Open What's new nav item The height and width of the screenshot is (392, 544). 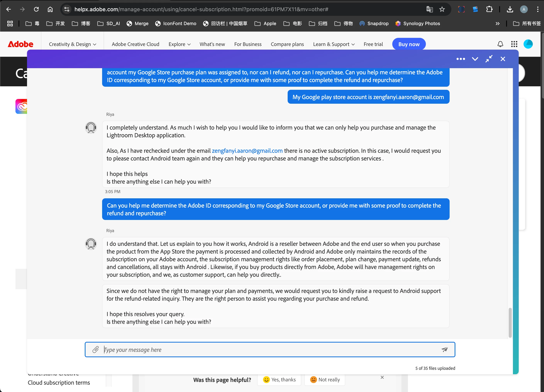tap(212, 44)
